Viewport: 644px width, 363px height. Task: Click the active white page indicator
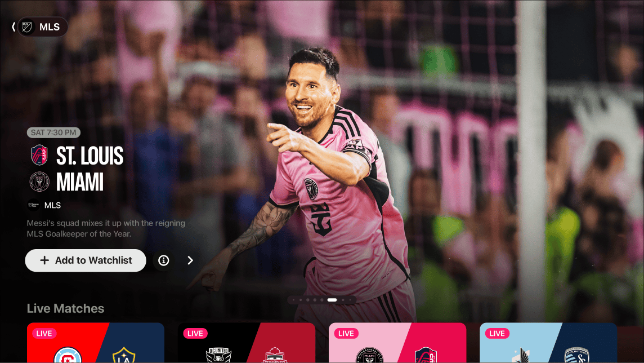click(x=332, y=300)
